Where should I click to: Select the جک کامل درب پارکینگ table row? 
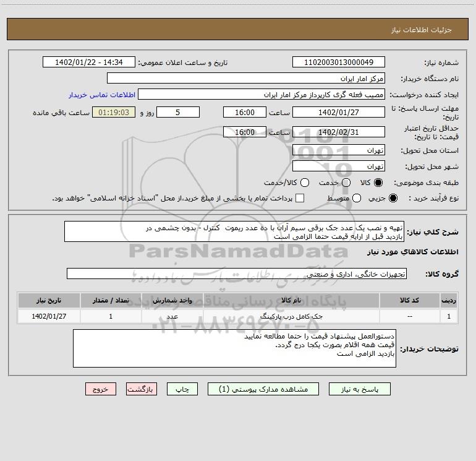point(238,316)
